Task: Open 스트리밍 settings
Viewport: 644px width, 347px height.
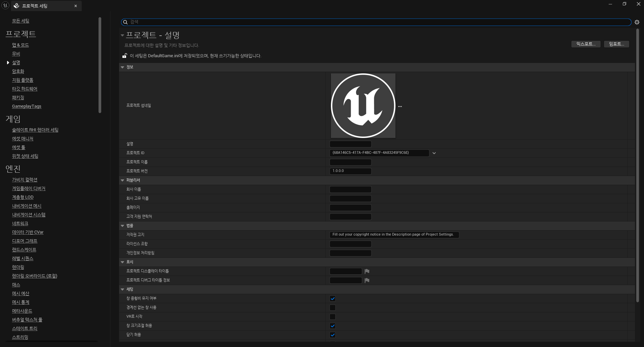Action: pyautogui.click(x=20, y=337)
